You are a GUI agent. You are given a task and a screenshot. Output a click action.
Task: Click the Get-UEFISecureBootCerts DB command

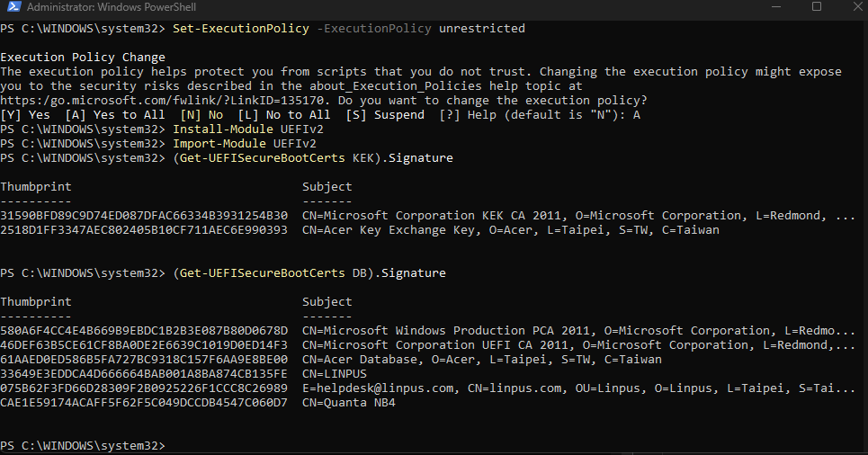coord(309,272)
